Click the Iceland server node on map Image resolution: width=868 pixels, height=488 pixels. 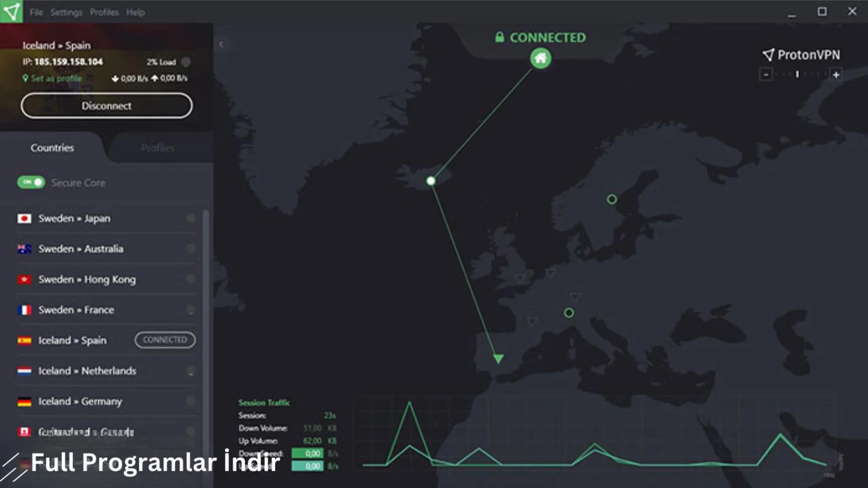point(431,181)
